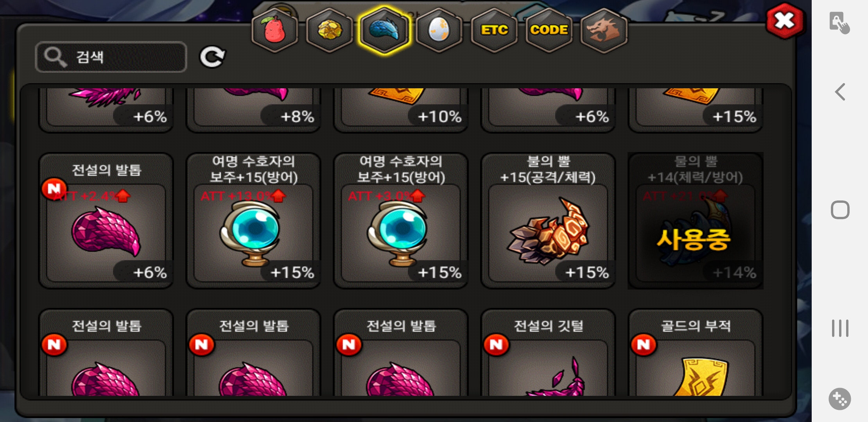Image resolution: width=868 pixels, height=422 pixels.
Task: Tap the Android back navigation arrow
Action: (x=840, y=92)
